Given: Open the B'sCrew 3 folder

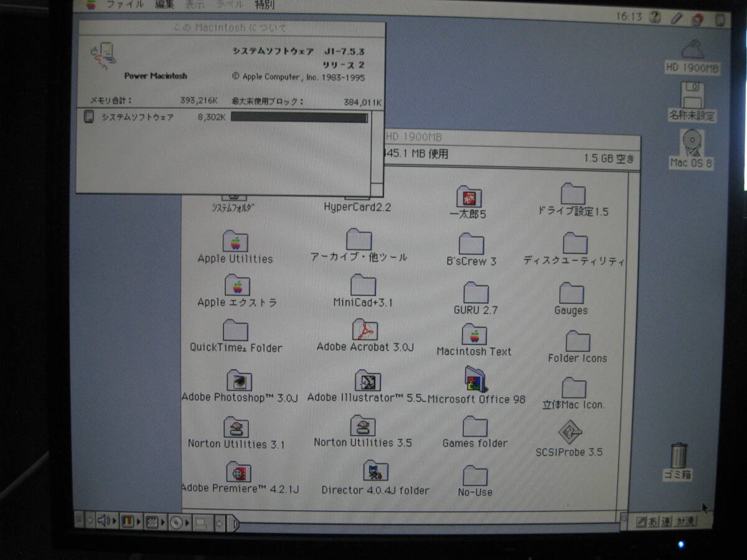Looking at the screenshot, I should click(471, 244).
